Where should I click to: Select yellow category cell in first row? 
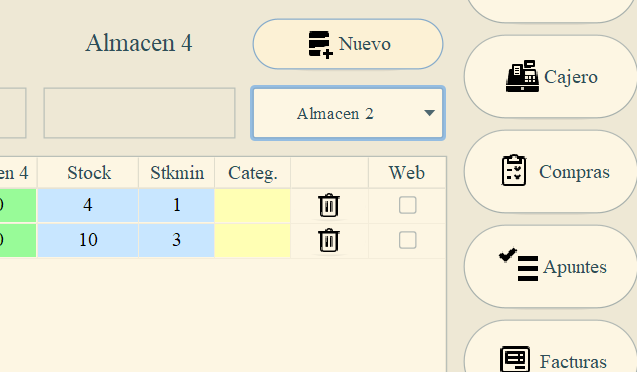click(252, 205)
